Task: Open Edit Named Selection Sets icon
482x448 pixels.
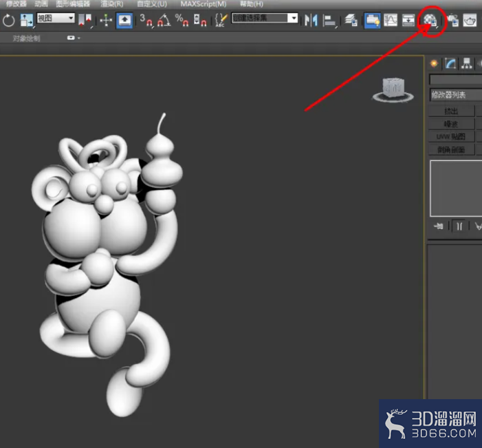Action: (x=221, y=21)
